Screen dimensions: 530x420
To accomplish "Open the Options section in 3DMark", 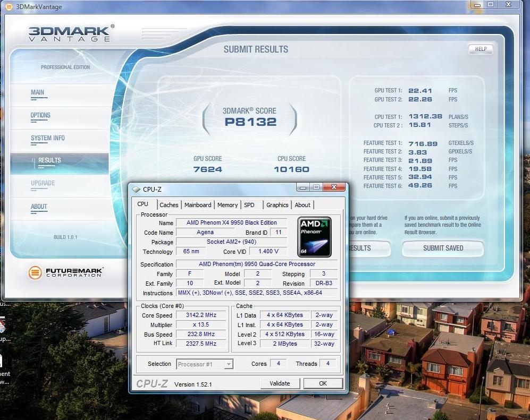I will [40, 115].
